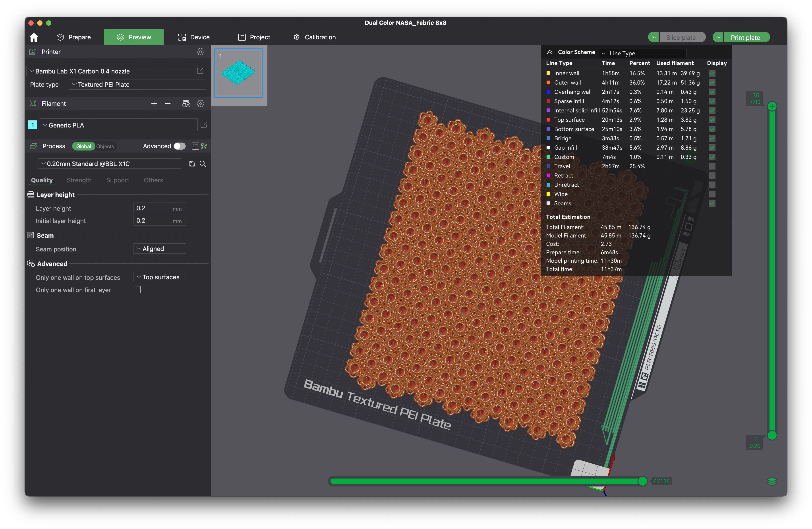The width and height of the screenshot is (812, 529).
Task: Open the Strength settings tab
Action: point(79,180)
